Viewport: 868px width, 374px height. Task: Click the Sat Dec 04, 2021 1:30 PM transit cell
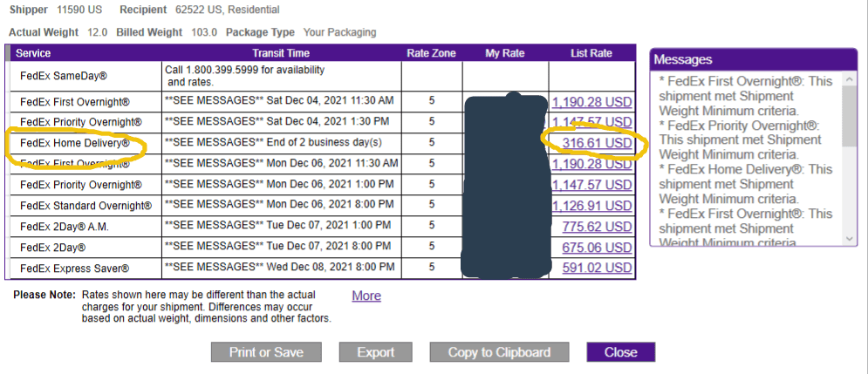click(x=281, y=122)
